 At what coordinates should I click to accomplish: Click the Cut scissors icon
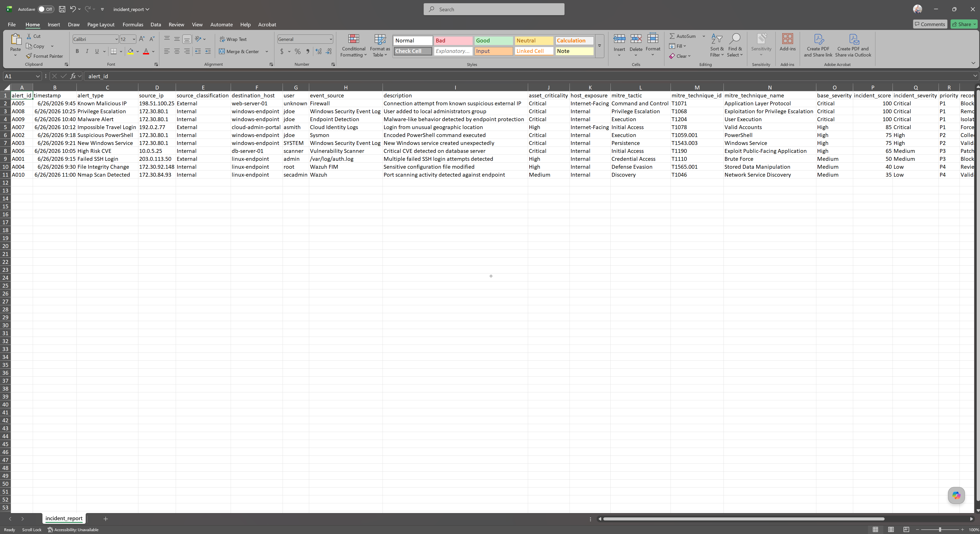point(29,36)
